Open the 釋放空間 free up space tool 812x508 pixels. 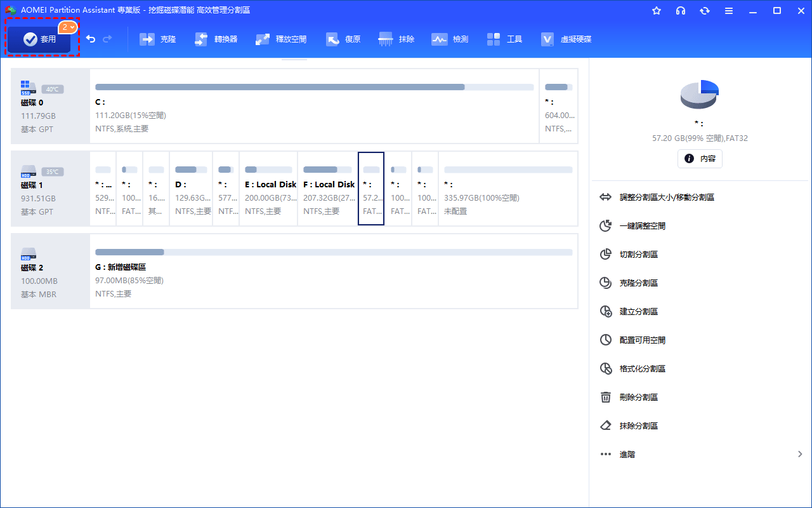coord(281,39)
